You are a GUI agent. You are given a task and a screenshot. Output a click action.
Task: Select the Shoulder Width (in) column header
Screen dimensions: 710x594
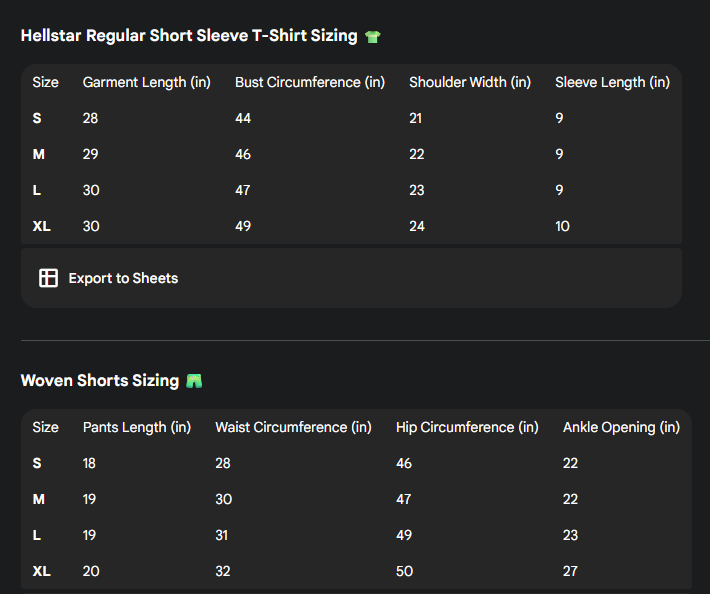[469, 82]
